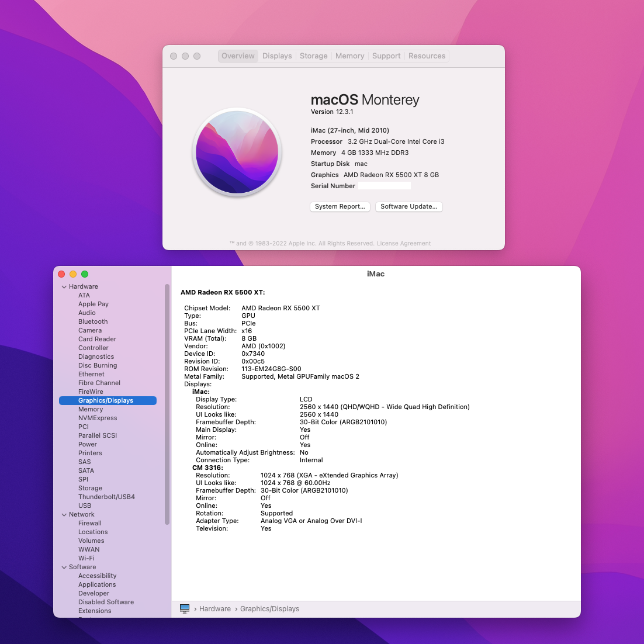The image size is (644, 644).
Task: Select Camera in the sidebar
Action: [90, 330]
